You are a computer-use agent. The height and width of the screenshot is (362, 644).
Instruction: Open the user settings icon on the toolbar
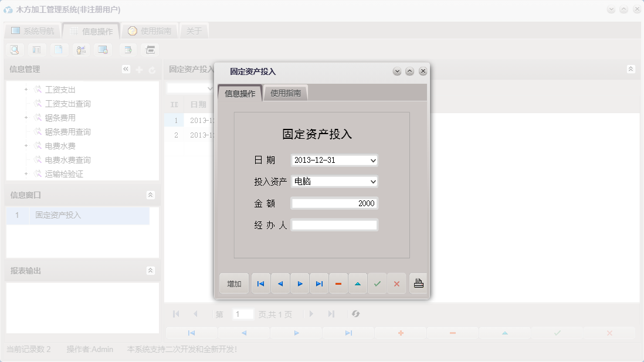point(82,50)
